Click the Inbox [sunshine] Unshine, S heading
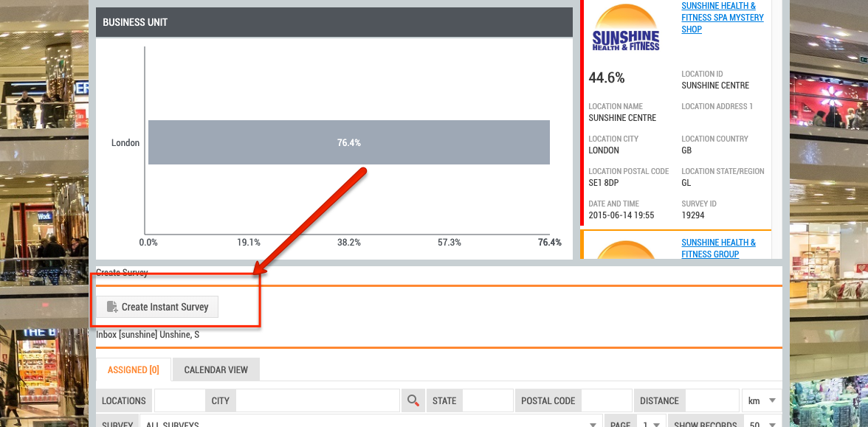 point(148,335)
